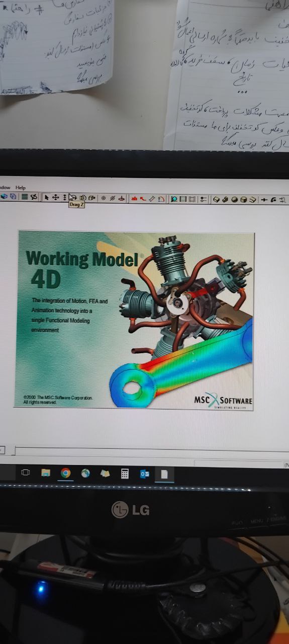Click the horizontal lines list toolbar icon
This screenshot has width=289, height=644.
tap(24, 198)
